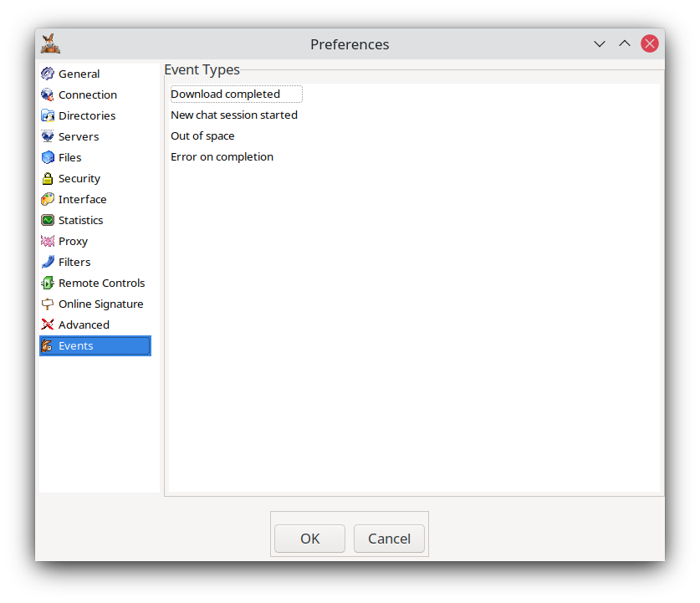Select Proxy category label

tap(74, 242)
